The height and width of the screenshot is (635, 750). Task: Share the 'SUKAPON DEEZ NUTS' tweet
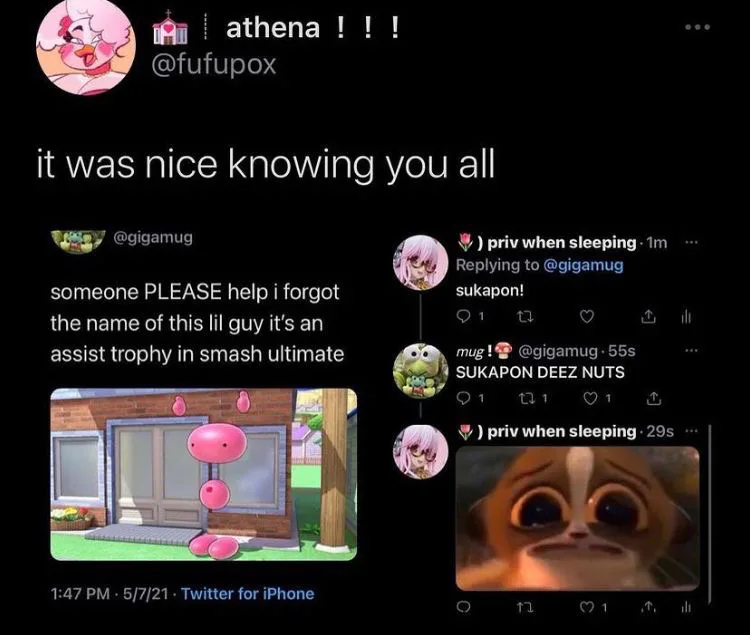(654, 398)
